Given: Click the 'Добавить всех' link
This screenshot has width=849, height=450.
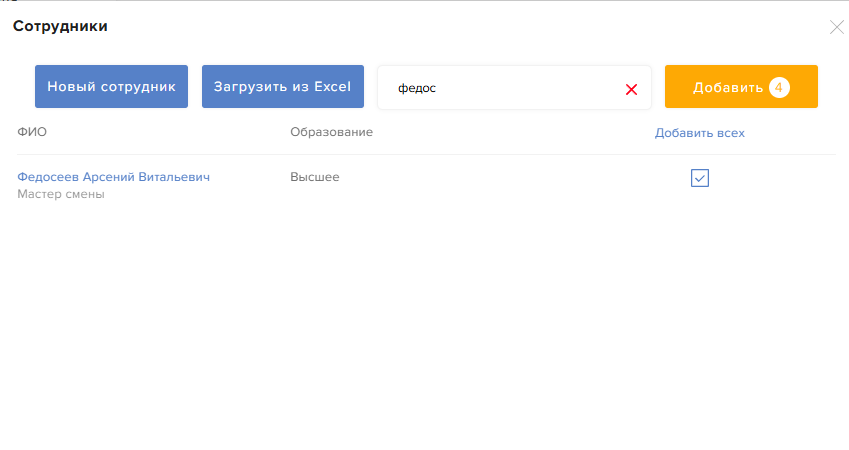Looking at the screenshot, I should tap(700, 133).
